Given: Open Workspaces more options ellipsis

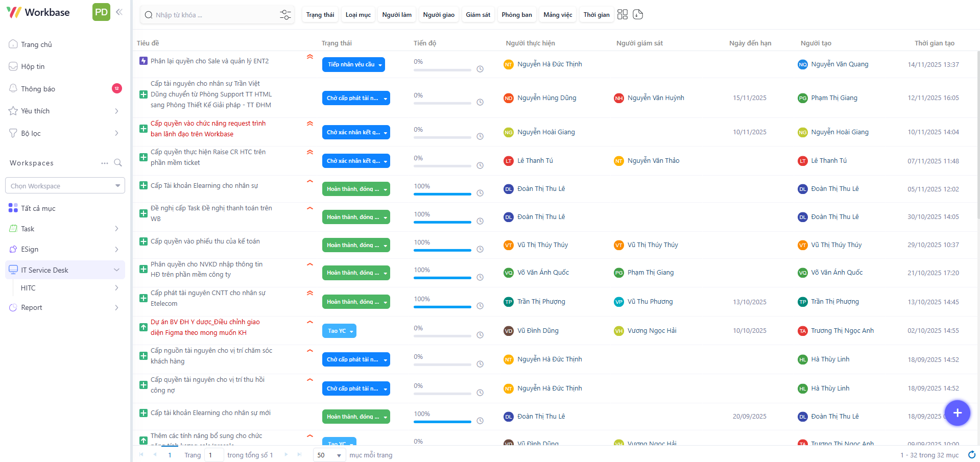Looking at the screenshot, I should 105,163.
